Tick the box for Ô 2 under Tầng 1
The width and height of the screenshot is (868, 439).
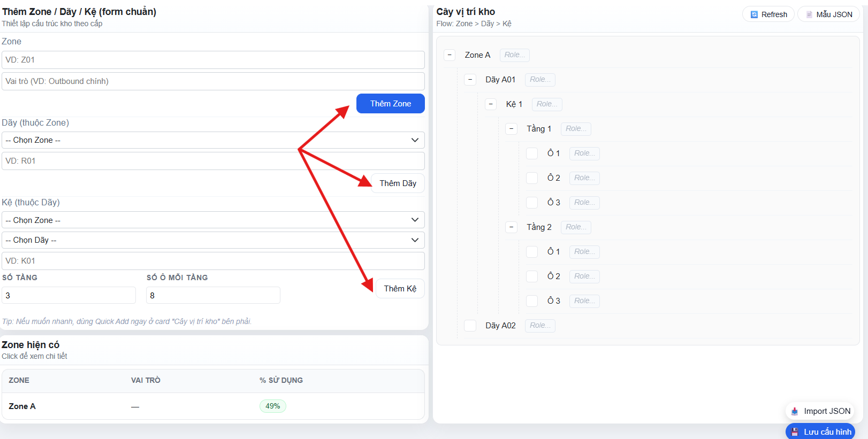532,178
